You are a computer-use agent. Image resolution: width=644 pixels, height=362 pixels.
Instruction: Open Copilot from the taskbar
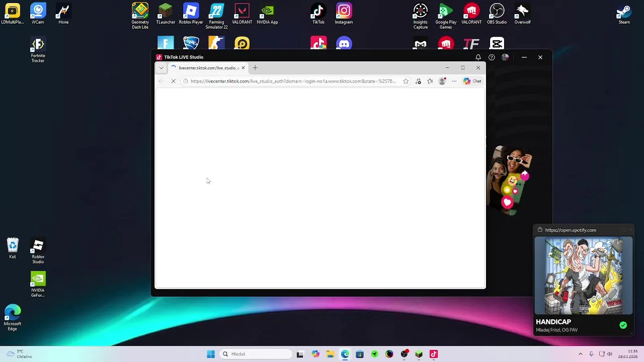click(x=315, y=354)
